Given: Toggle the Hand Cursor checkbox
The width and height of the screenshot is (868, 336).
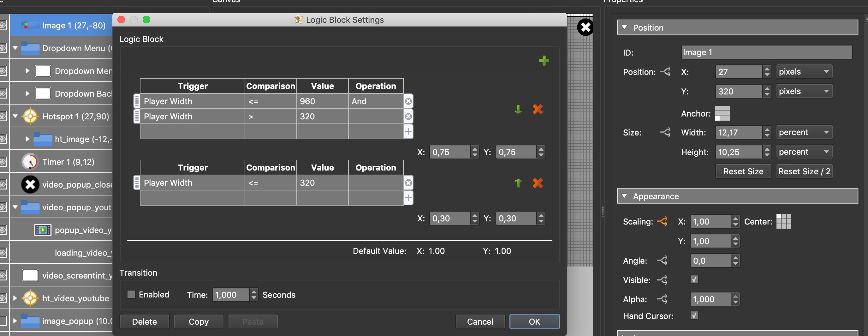Looking at the screenshot, I should click(x=694, y=315).
